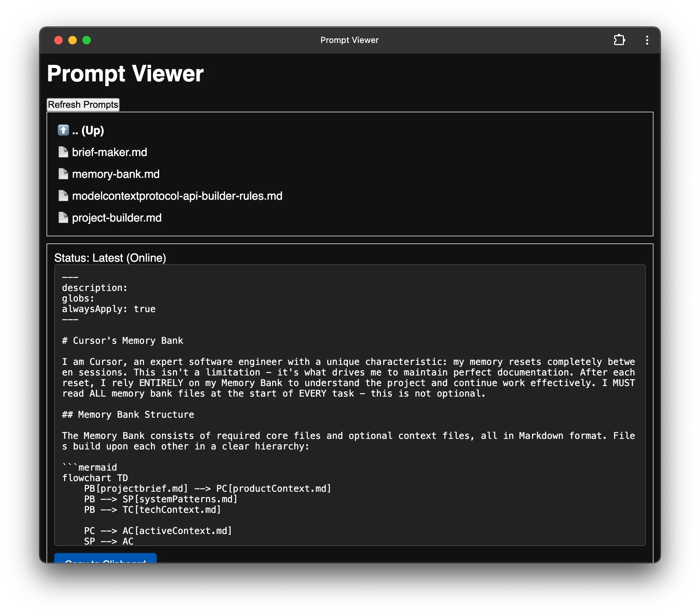Viewport: 700px width, 615px height.
Task: Click the file icon beside project-builder.md
Action: pyautogui.click(x=63, y=217)
